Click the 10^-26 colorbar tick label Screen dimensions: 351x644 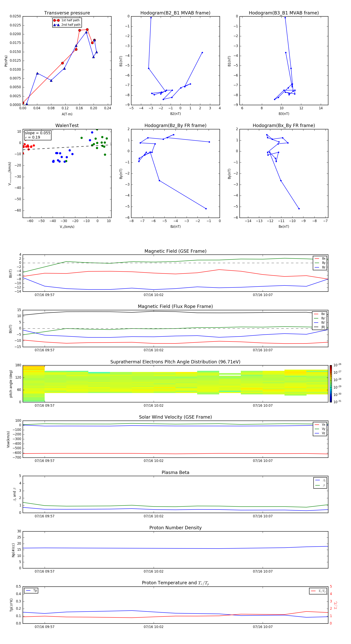tap(337, 365)
